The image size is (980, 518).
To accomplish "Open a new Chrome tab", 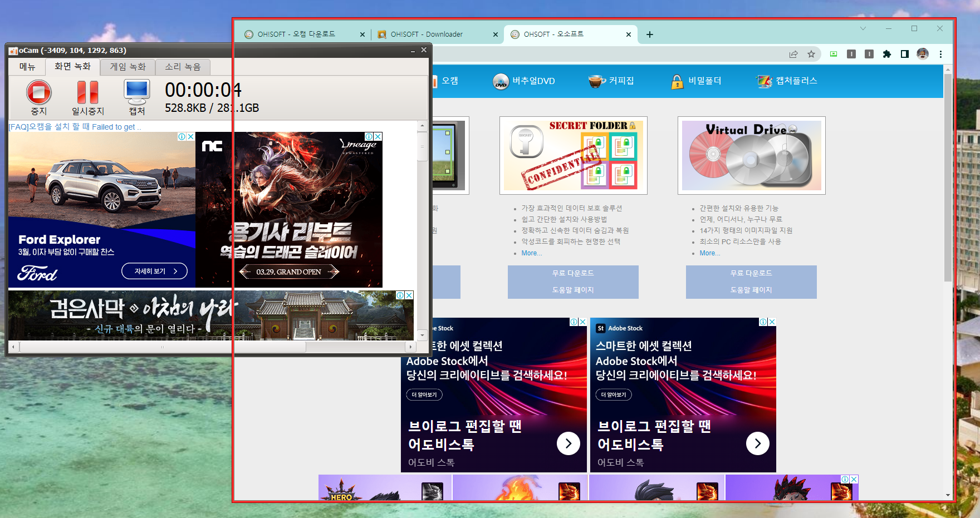I will (650, 34).
